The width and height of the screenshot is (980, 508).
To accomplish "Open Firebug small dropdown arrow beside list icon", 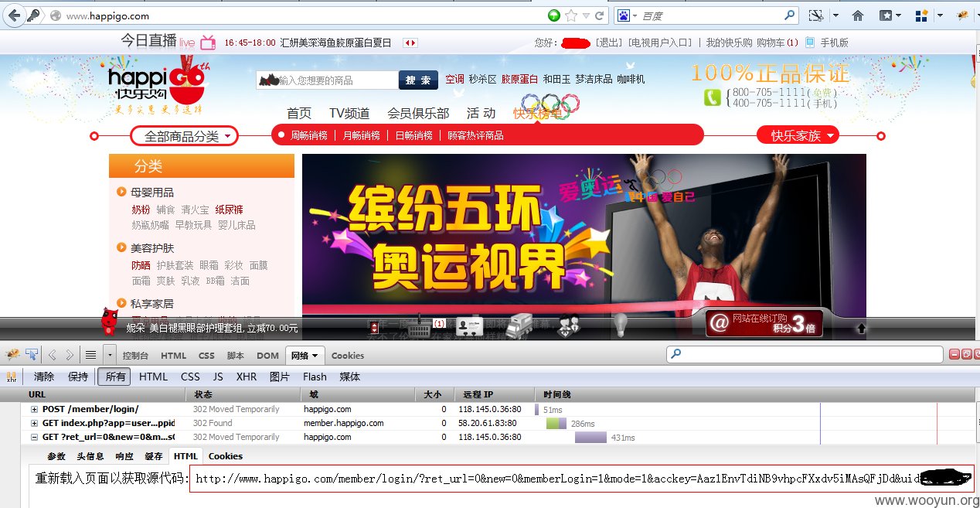I will [x=109, y=356].
